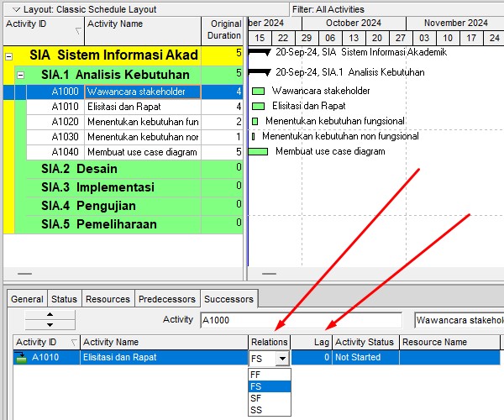Click the Menentukan kebutuhan fungsional Gantt bar
Image resolution: width=504 pixels, height=420 pixels.
point(255,121)
